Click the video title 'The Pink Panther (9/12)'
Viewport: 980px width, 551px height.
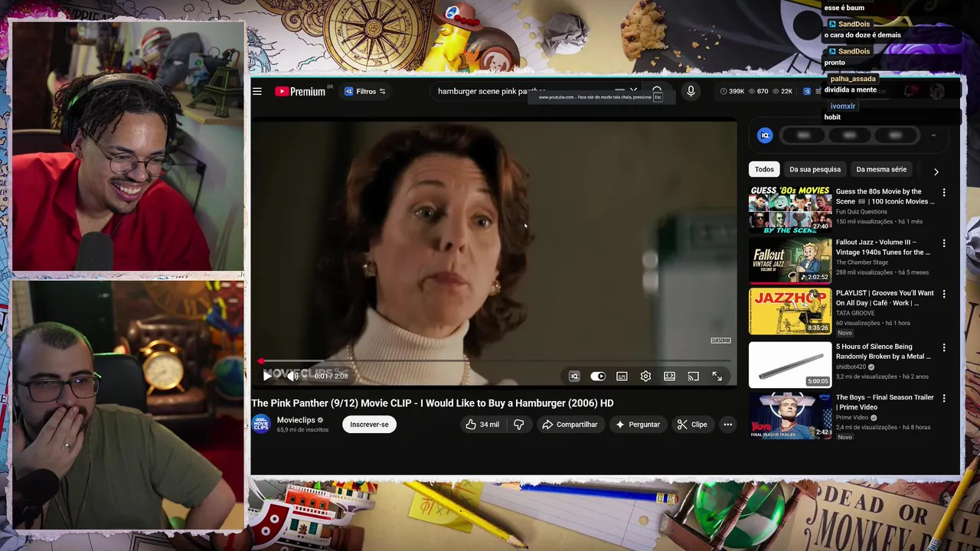433,403
